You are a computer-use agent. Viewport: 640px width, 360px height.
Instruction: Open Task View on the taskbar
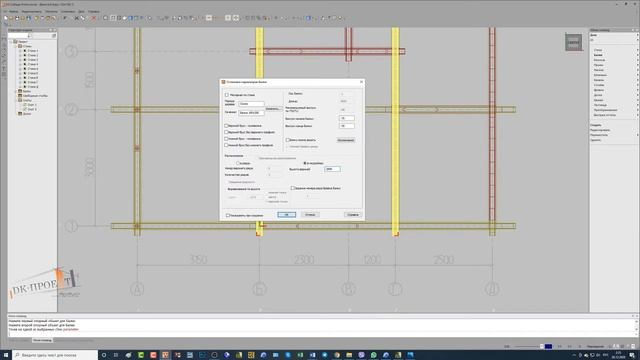pyautogui.click(x=116, y=355)
